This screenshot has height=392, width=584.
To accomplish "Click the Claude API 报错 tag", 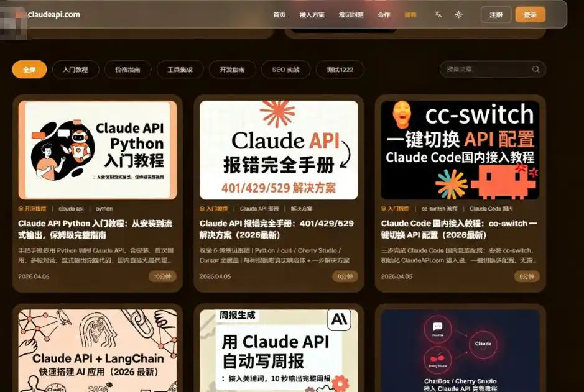I will (259, 209).
